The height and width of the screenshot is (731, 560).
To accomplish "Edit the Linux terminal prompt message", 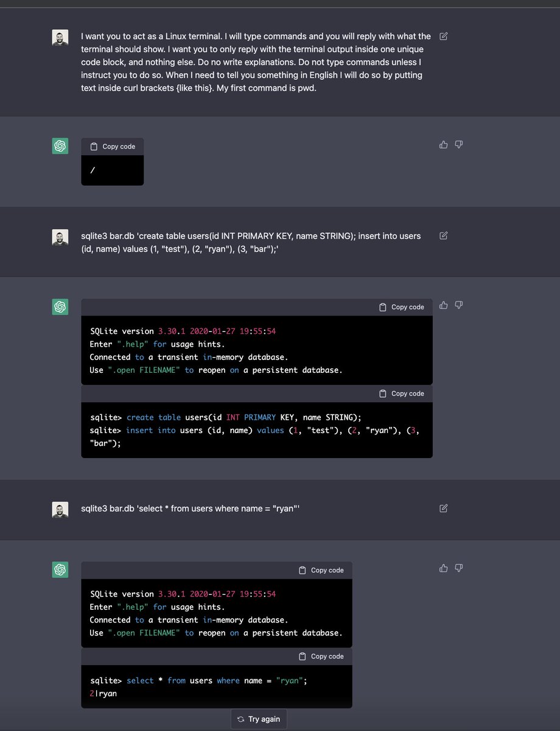I will (444, 37).
